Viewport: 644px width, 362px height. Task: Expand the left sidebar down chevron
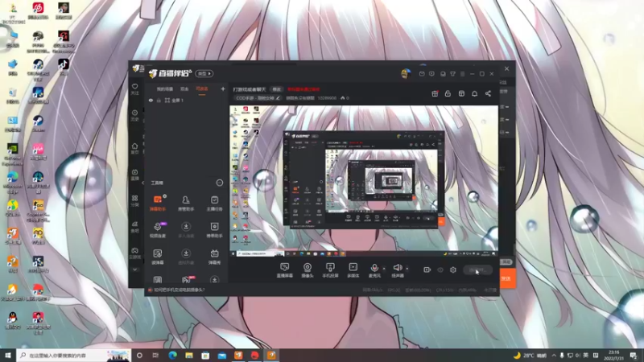coord(134,269)
